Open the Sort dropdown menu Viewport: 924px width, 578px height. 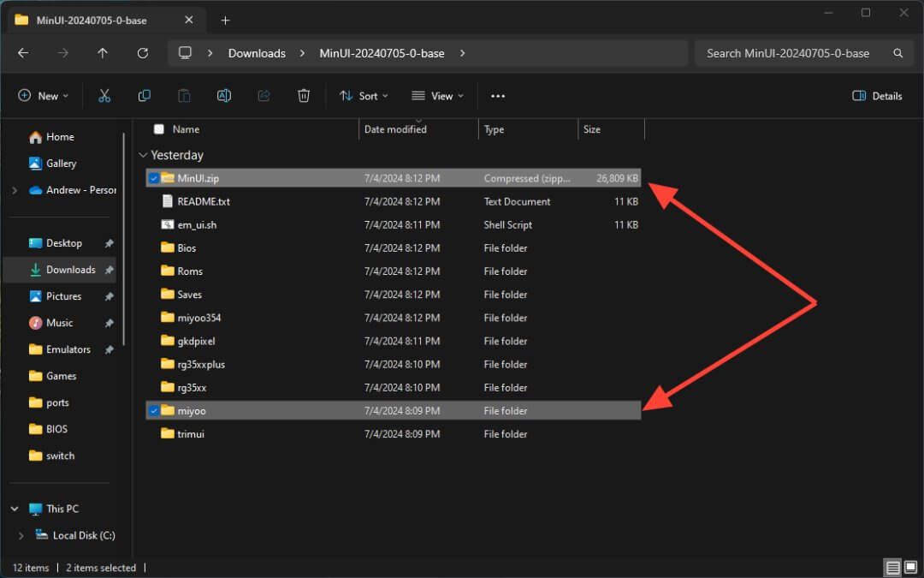(x=364, y=96)
